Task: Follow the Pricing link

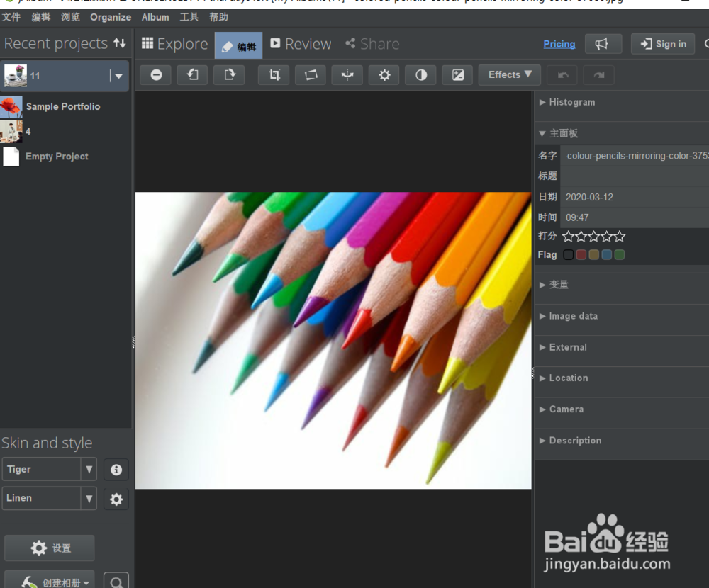Action: coord(559,44)
